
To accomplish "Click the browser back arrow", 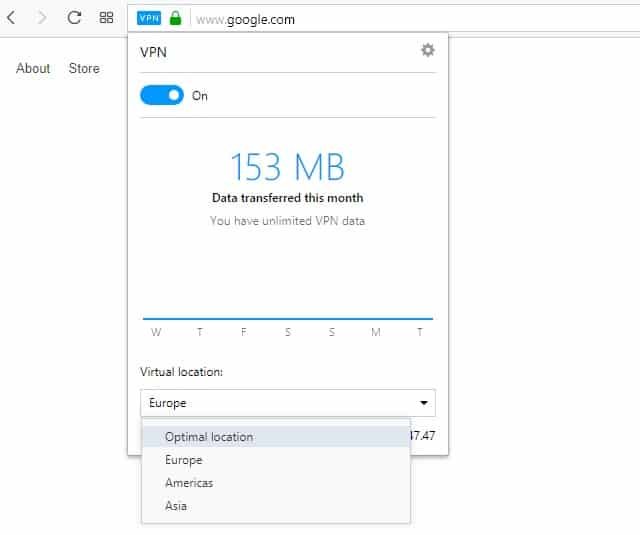I will pos(12,18).
